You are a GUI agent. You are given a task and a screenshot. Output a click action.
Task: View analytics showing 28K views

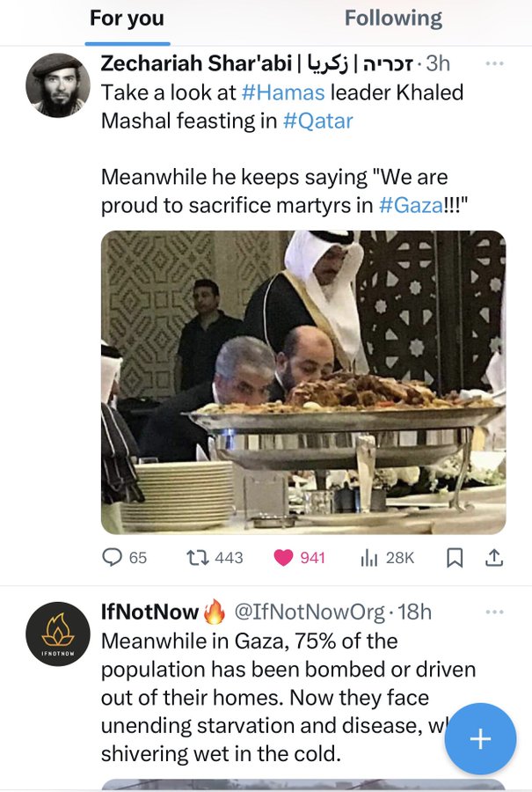pos(370,557)
